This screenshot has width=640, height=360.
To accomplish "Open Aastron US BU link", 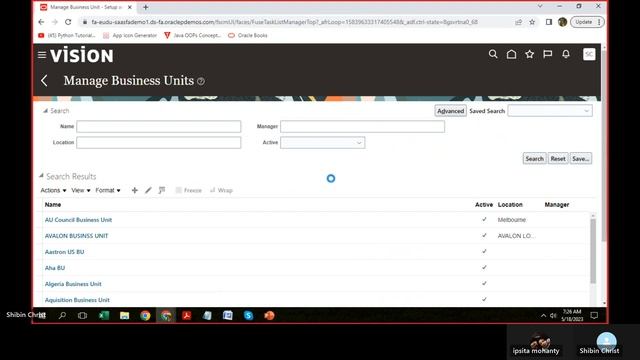I will (x=64, y=252).
